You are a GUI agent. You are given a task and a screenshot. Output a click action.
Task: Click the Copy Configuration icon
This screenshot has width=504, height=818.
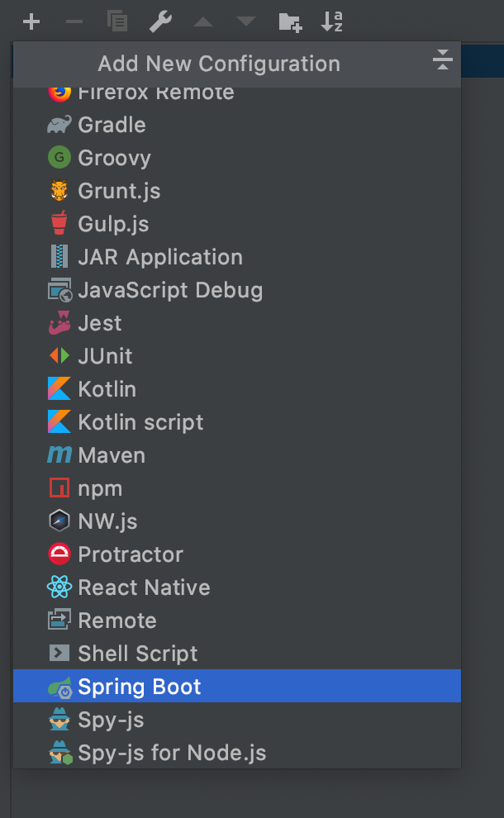(x=117, y=21)
